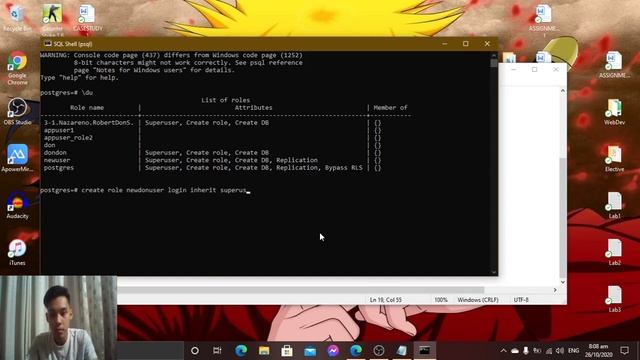The image size is (640, 360).
Task: Click the 100% zoom status entry
Action: [441, 300]
